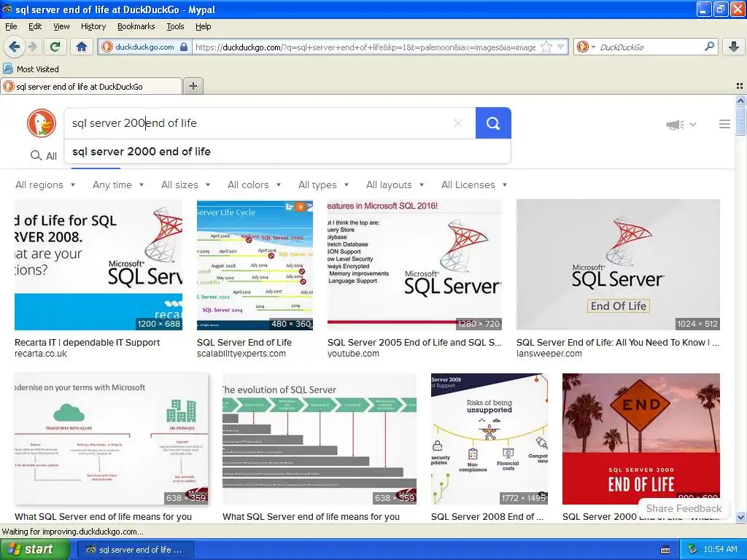The width and height of the screenshot is (747, 560).
Task: Click the on-screen keyboard tray icon
Action: coord(665,550)
